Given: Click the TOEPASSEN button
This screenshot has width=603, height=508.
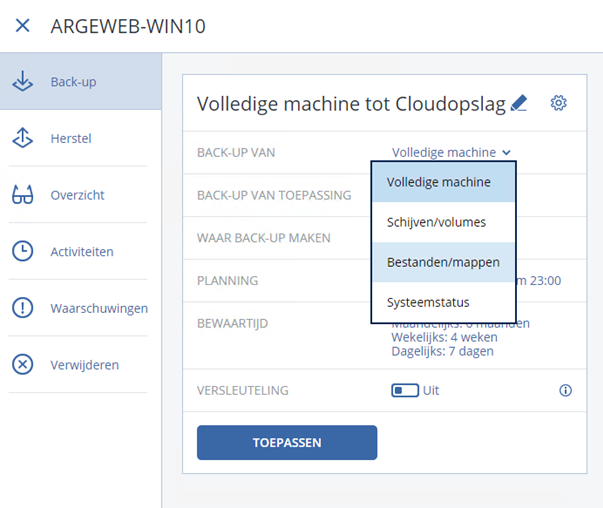Looking at the screenshot, I should (x=287, y=442).
